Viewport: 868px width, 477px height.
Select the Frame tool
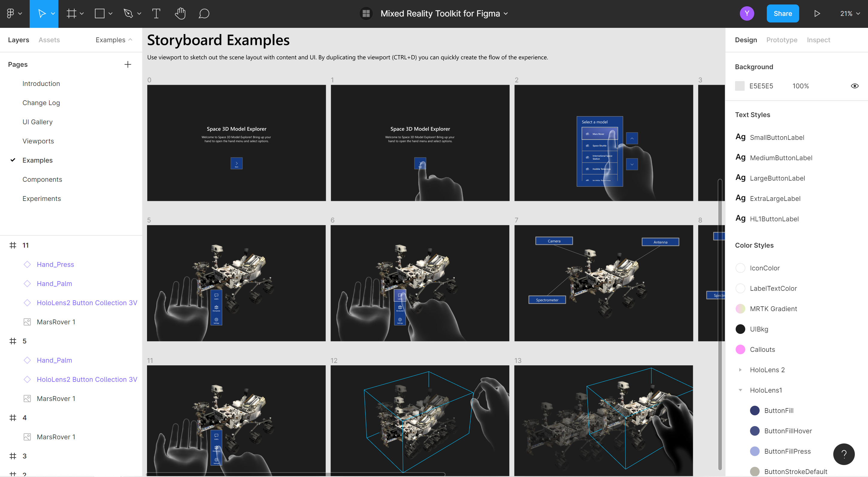coord(70,13)
